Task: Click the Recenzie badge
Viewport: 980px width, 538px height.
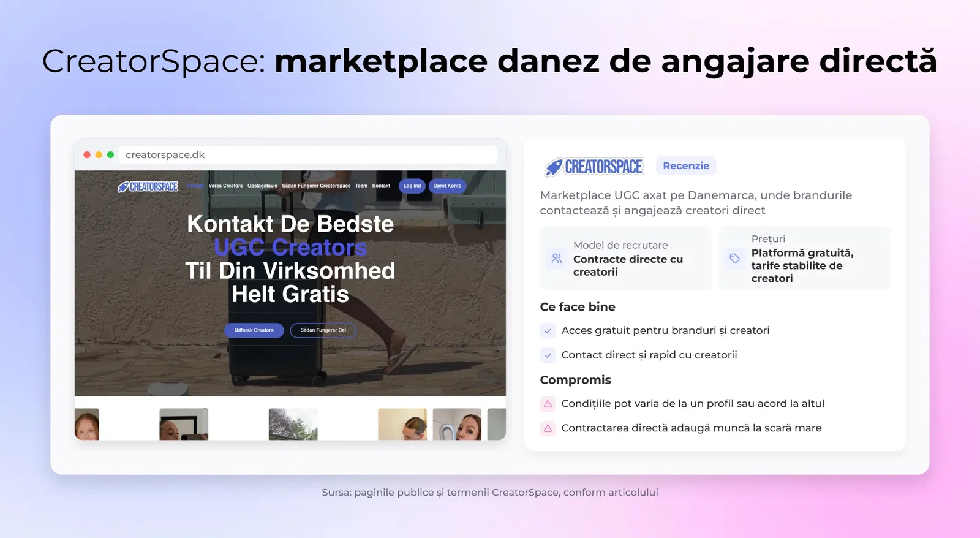Action: point(686,166)
